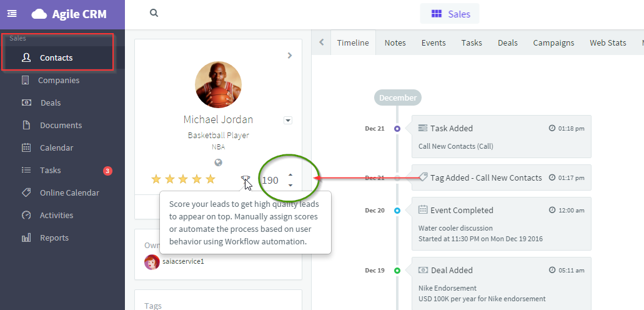Click owner name saiacservice1
The height and width of the screenshot is (310, 644).
183,261
